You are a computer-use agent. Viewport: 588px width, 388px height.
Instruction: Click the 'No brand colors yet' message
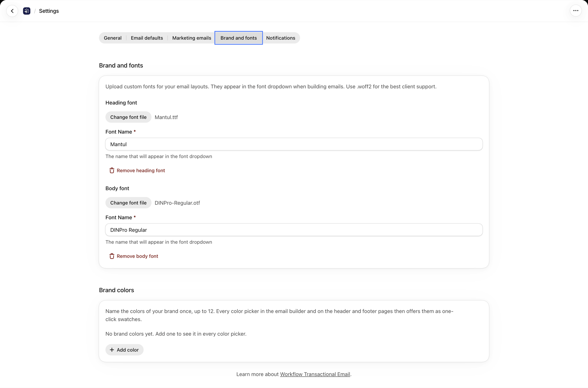coord(176,334)
